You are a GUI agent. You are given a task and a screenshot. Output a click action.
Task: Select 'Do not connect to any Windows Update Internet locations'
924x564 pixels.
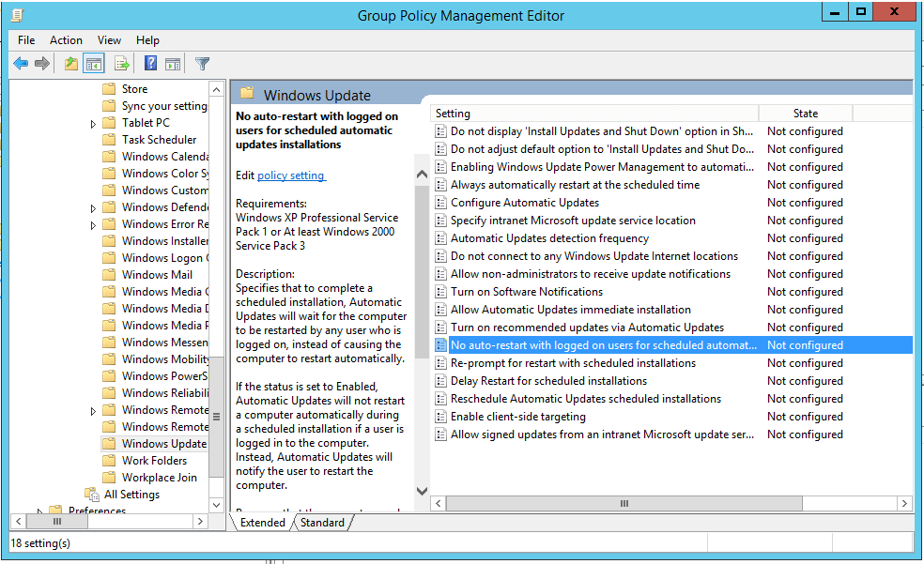[x=594, y=256]
